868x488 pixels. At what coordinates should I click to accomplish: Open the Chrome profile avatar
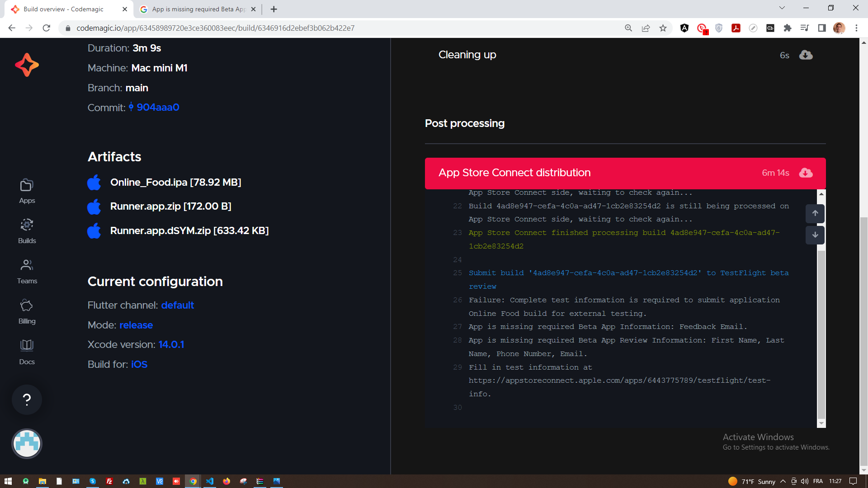(839, 28)
